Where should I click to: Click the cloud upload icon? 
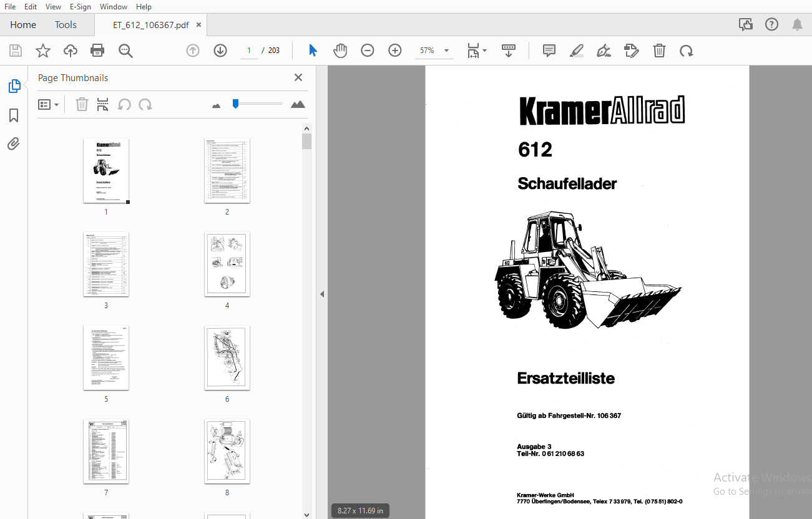(71, 51)
